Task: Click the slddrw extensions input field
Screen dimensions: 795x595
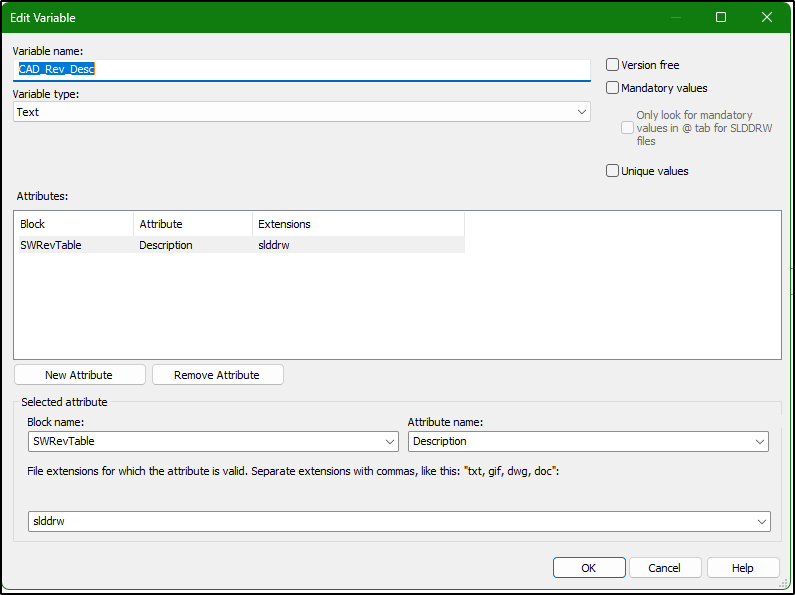Action: [x=390, y=521]
